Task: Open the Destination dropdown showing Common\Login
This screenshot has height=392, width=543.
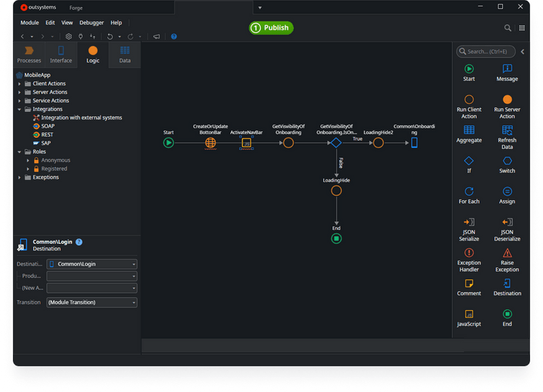Action: tap(92, 264)
